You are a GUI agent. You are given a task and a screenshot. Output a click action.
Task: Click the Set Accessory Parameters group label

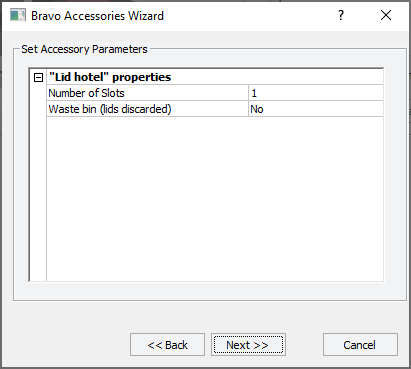coord(84,49)
